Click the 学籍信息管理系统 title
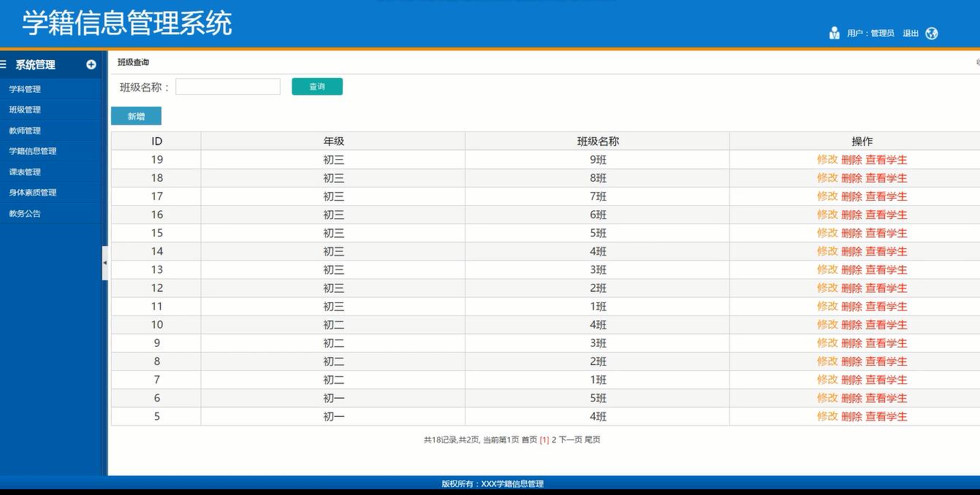Viewport: 980px width, 495px height. tap(127, 23)
